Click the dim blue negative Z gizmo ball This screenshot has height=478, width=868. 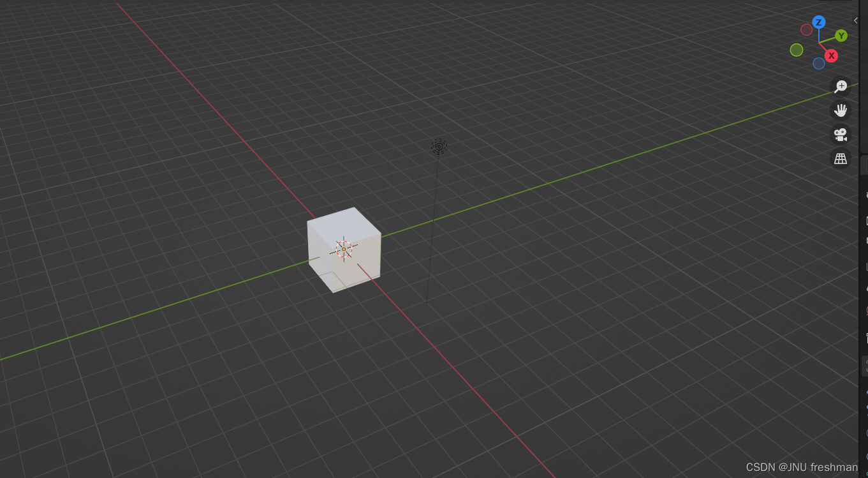(819, 63)
